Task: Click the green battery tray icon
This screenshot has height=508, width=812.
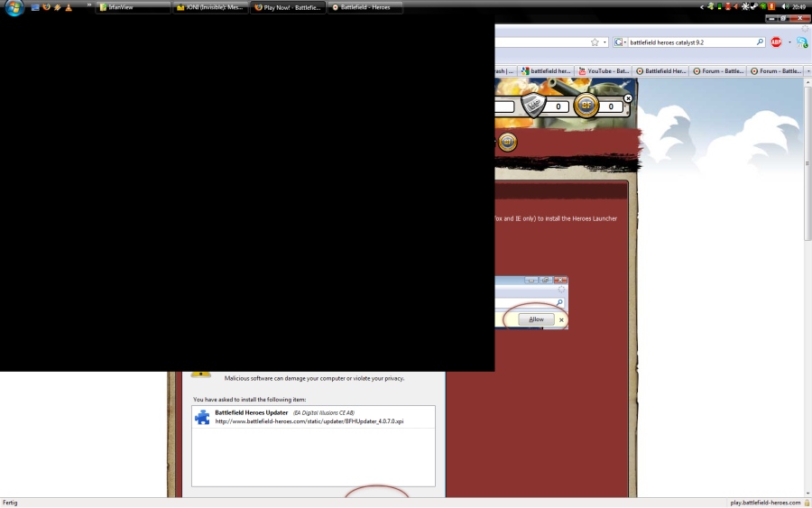Action: (x=719, y=6)
